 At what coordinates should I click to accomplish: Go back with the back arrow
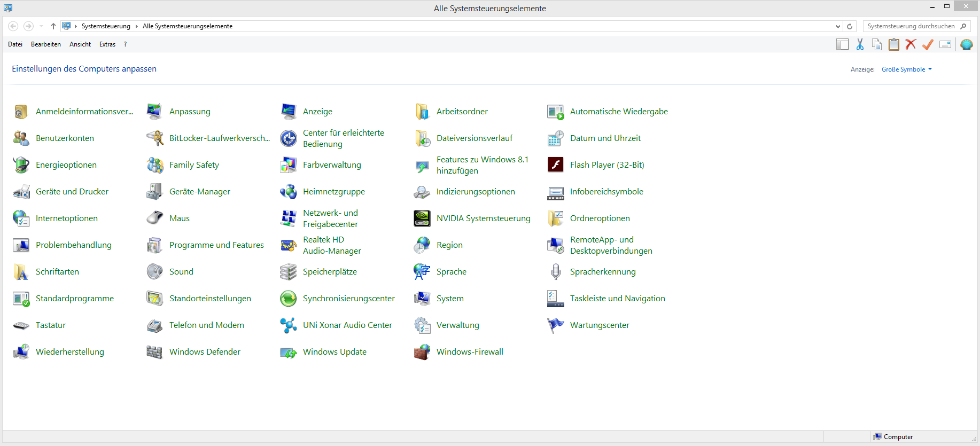(x=13, y=26)
